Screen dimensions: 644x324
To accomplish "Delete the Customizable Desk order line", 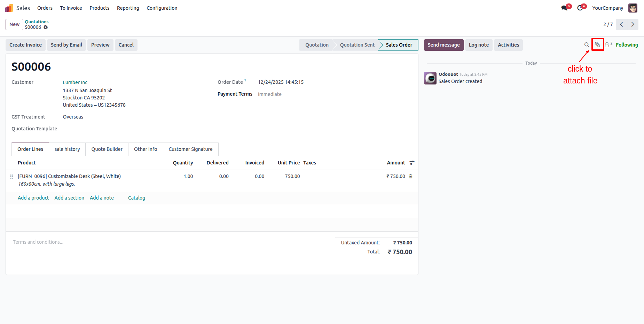I will point(410,176).
